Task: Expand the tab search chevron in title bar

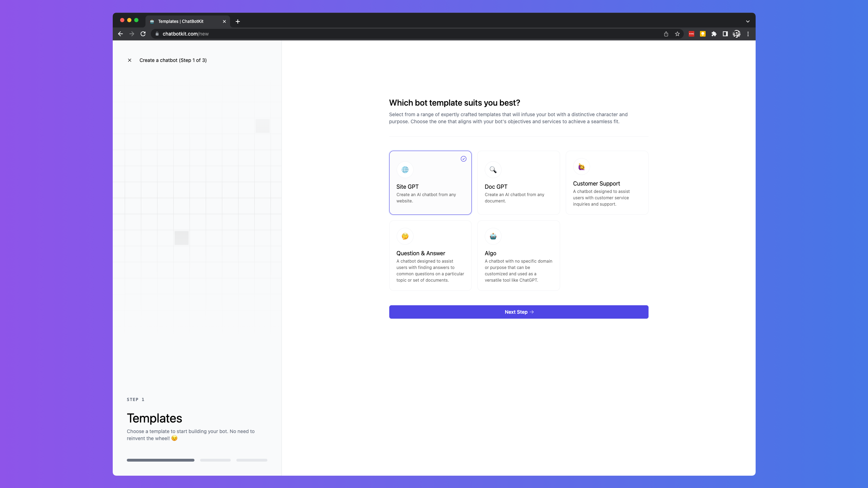Action: (748, 21)
